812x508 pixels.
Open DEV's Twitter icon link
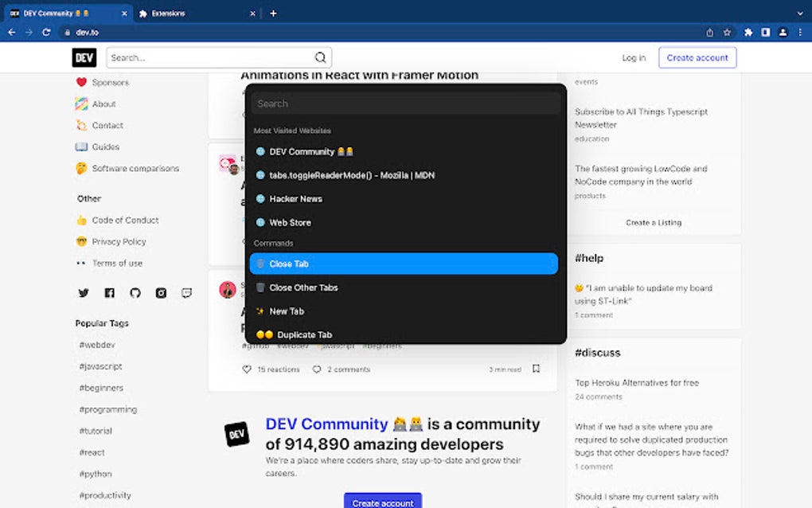84,293
